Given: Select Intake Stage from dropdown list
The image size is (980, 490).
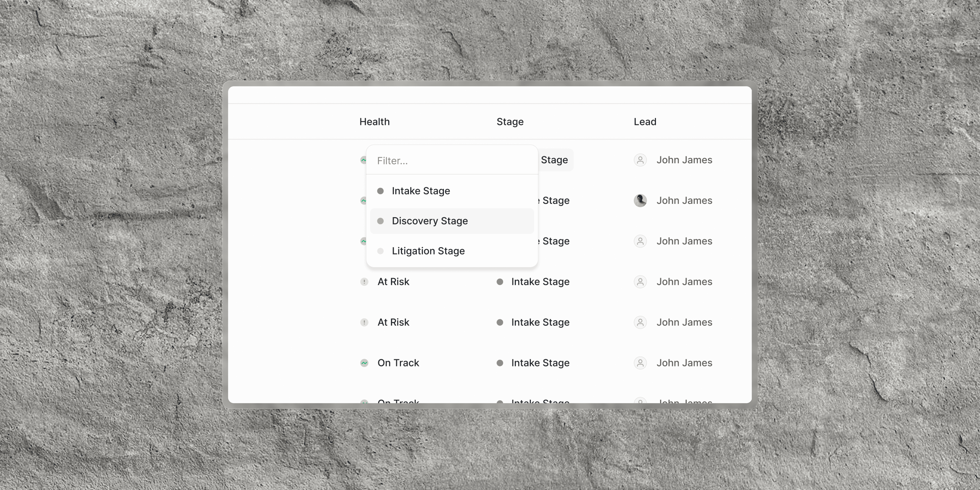Looking at the screenshot, I should (421, 191).
